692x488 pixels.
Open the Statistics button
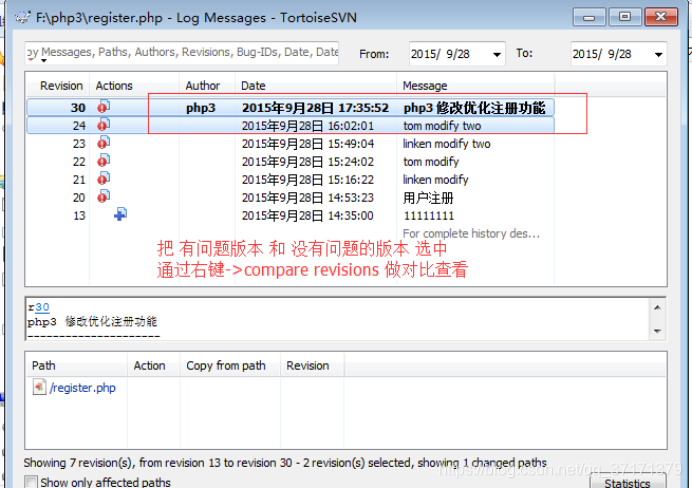[x=627, y=481]
